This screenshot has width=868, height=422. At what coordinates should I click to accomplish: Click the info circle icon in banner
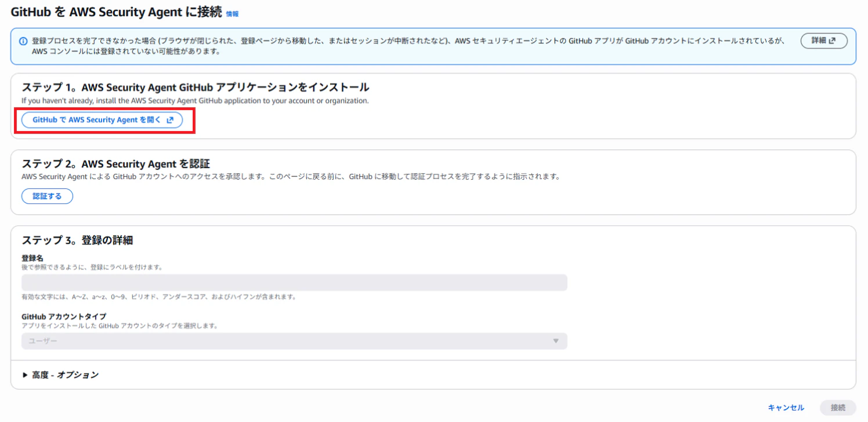(23, 41)
